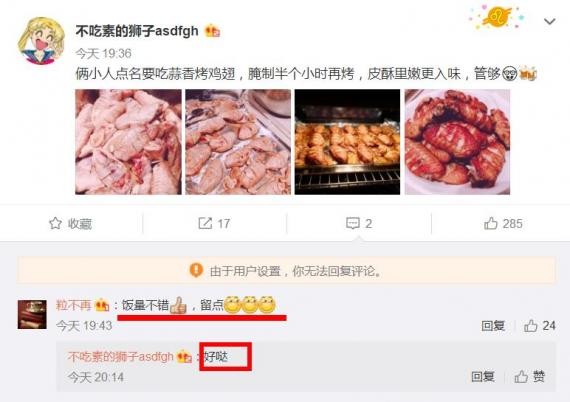
Task: Open commenter 粒不再's avatar
Action: click(32, 314)
